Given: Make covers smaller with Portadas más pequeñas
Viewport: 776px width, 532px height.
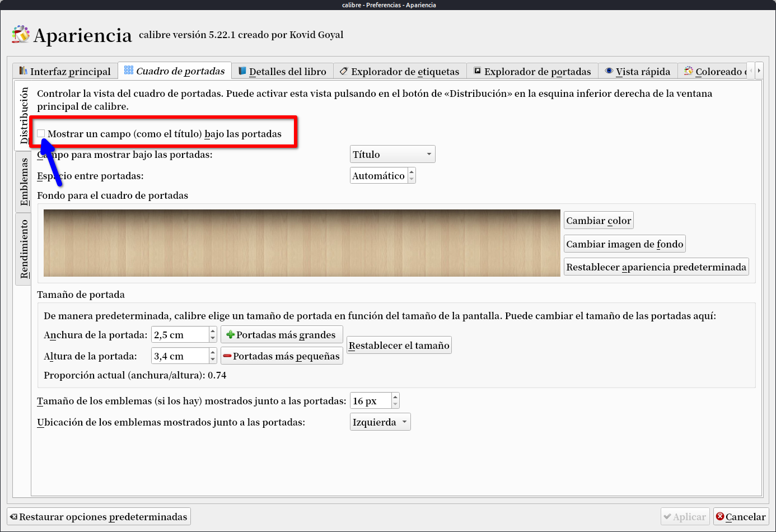Looking at the screenshot, I should click(282, 356).
